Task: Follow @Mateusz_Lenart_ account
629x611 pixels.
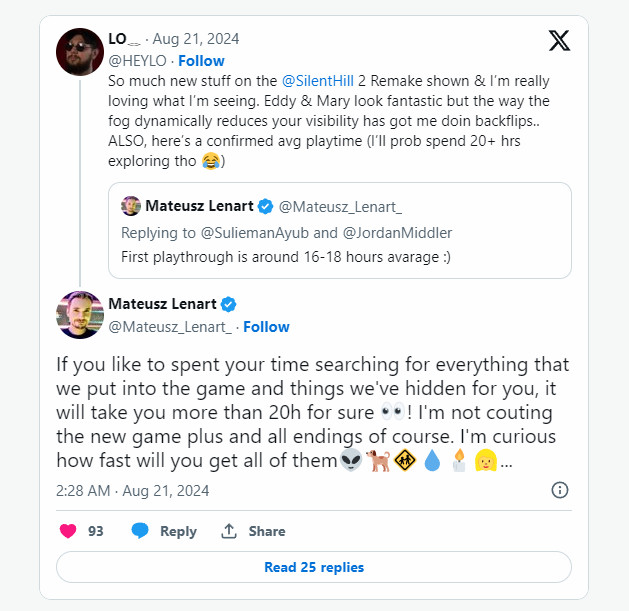Action: pos(266,327)
